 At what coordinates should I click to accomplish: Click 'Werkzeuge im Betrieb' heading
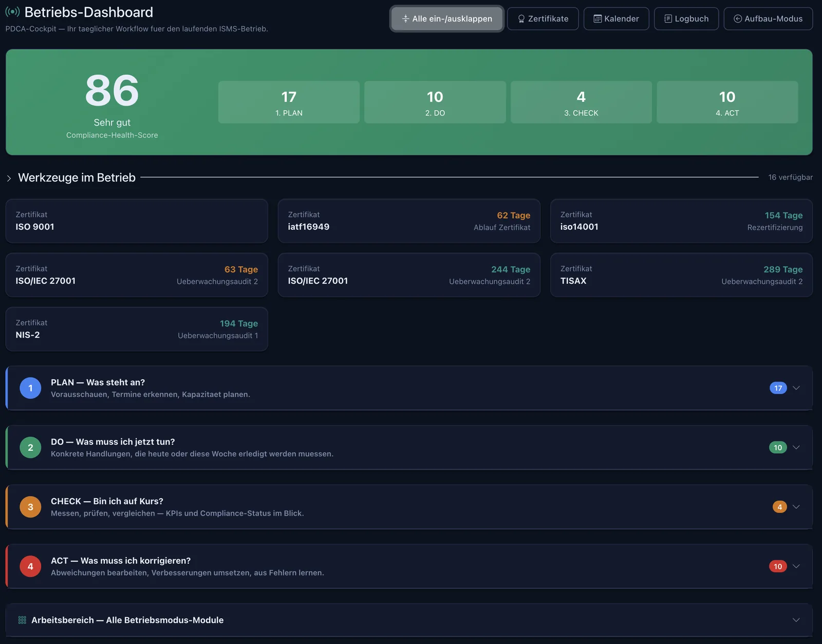pyautogui.click(x=77, y=178)
